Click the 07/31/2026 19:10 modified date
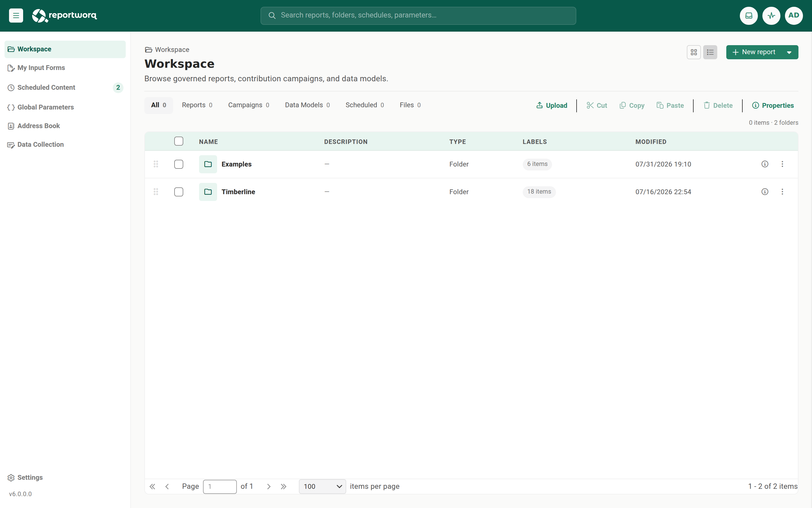 tap(663, 164)
